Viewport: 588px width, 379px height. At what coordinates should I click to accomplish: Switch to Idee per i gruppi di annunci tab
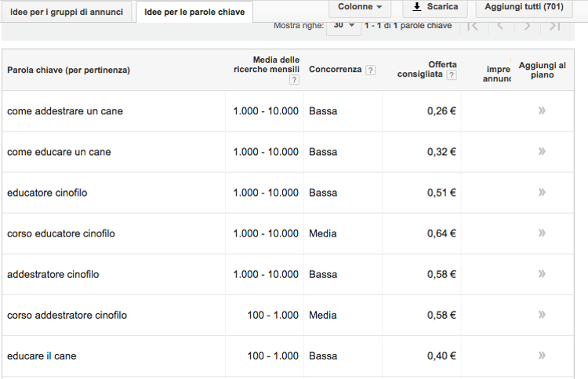[x=67, y=12]
